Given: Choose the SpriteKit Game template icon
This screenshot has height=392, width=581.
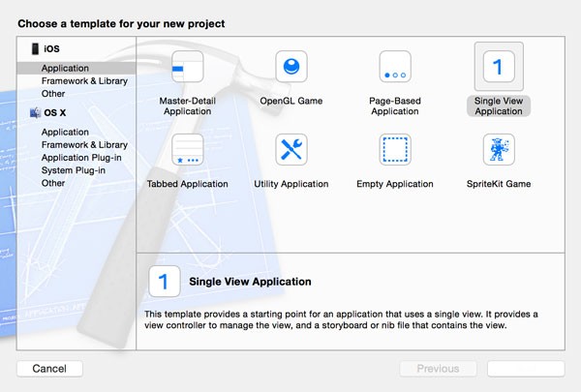Looking at the screenshot, I should click(x=499, y=150).
